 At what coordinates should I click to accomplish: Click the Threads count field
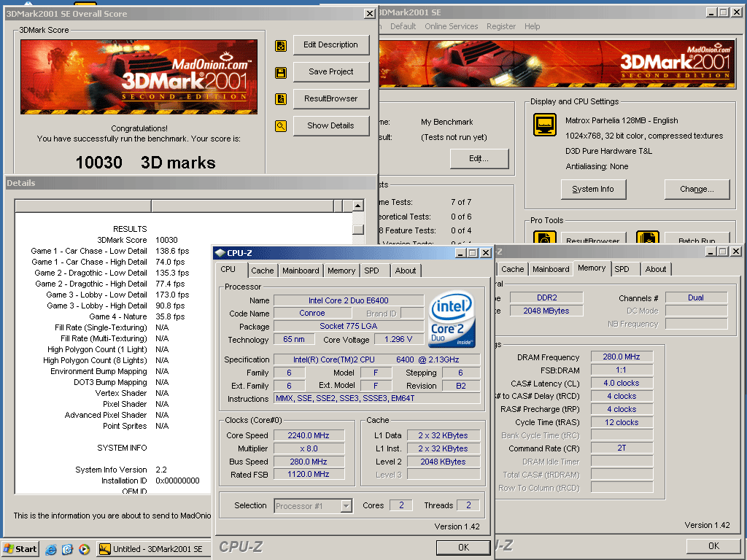(468, 505)
